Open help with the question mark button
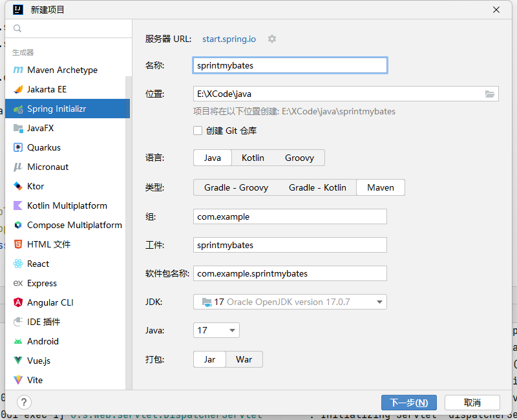 tap(24, 402)
